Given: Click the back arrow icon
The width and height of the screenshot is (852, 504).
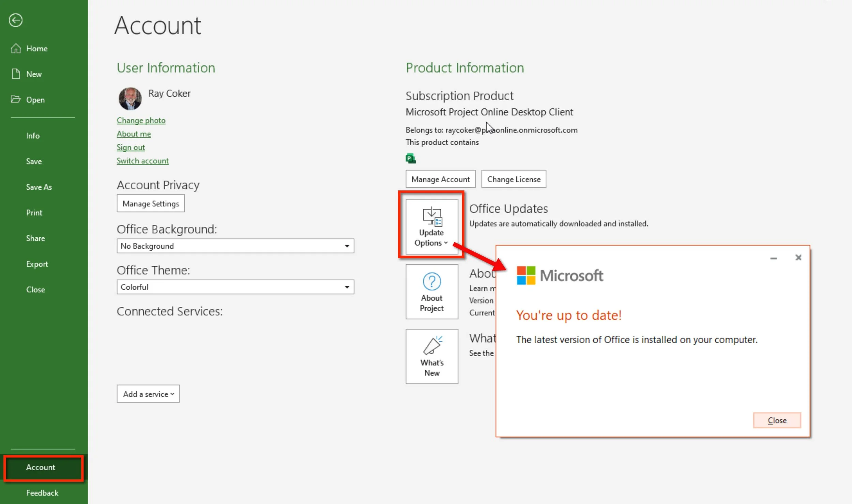Looking at the screenshot, I should (x=15, y=20).
